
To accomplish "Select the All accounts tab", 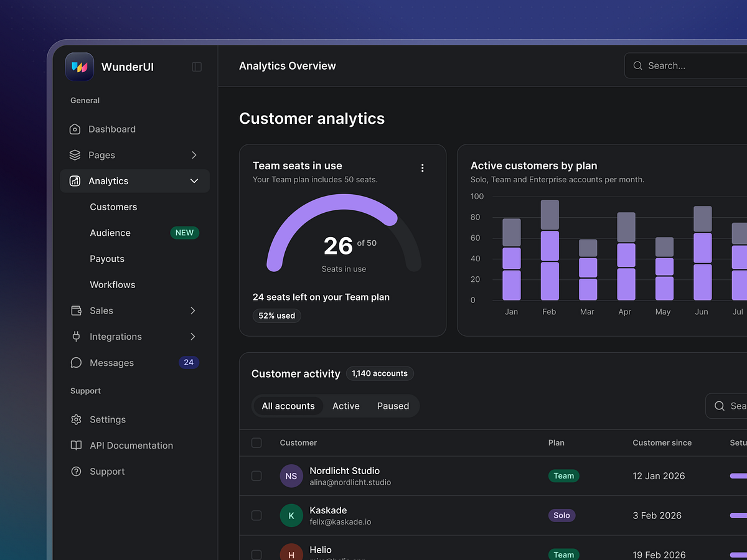I will tap(288, 406).
